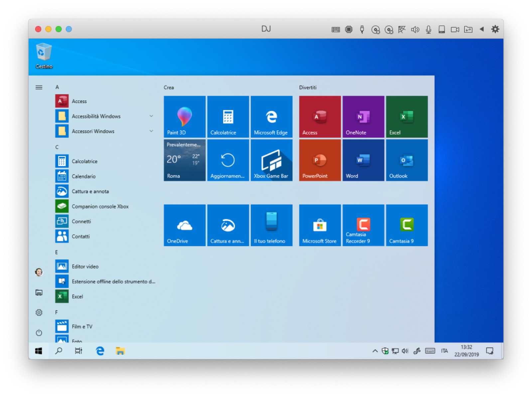Click the letter C section header
Screen dimensions: 532x397
[57, 147]
